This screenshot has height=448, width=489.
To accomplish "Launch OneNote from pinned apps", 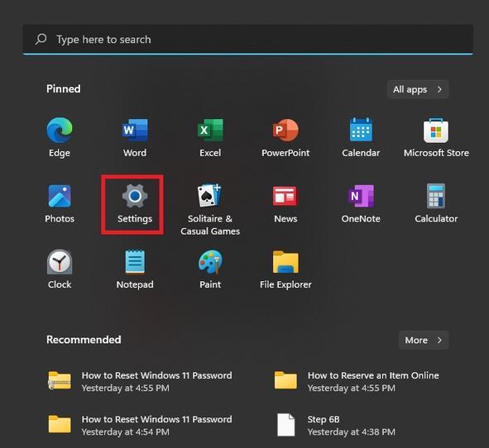I will click(361, 204).
